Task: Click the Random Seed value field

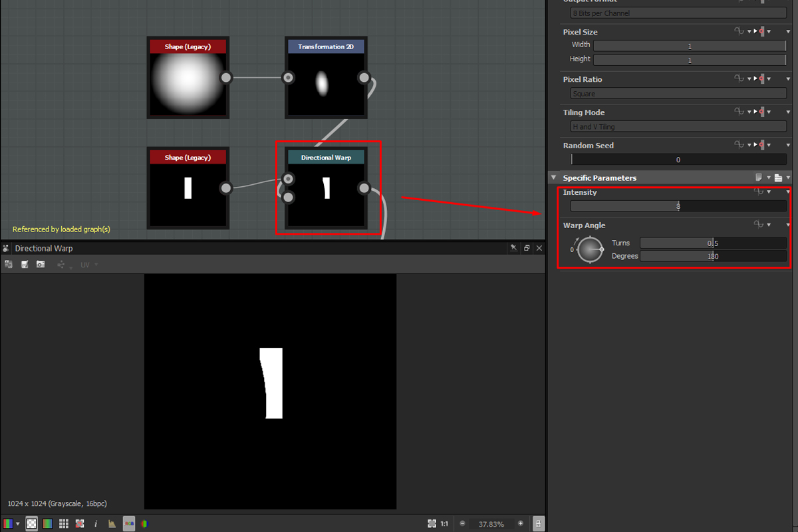Action: [x=678, y=160]
